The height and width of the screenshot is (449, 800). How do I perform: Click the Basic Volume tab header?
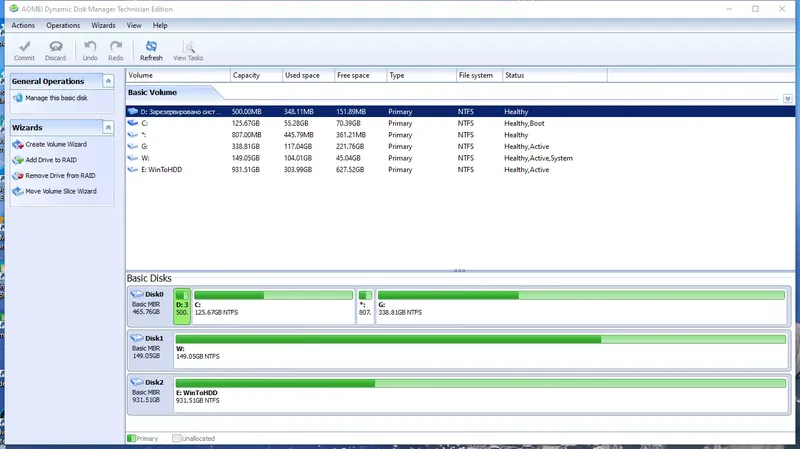point(153,92)
